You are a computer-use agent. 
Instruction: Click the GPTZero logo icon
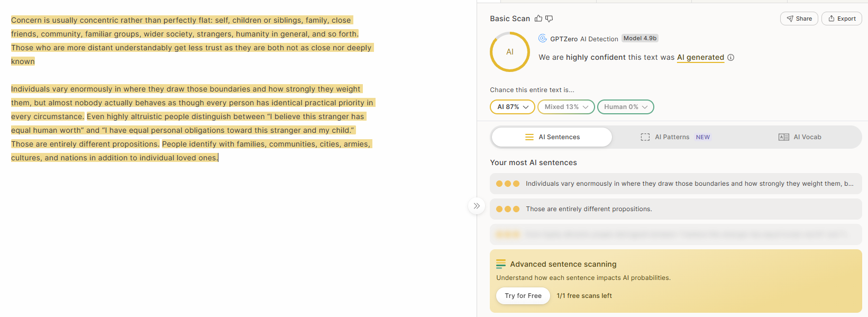(543, 38)
